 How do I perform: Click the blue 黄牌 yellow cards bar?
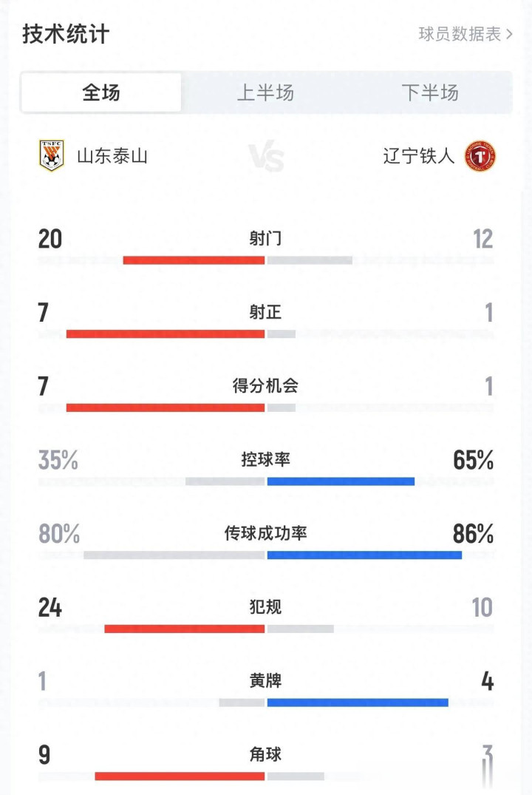coord(358,702)
